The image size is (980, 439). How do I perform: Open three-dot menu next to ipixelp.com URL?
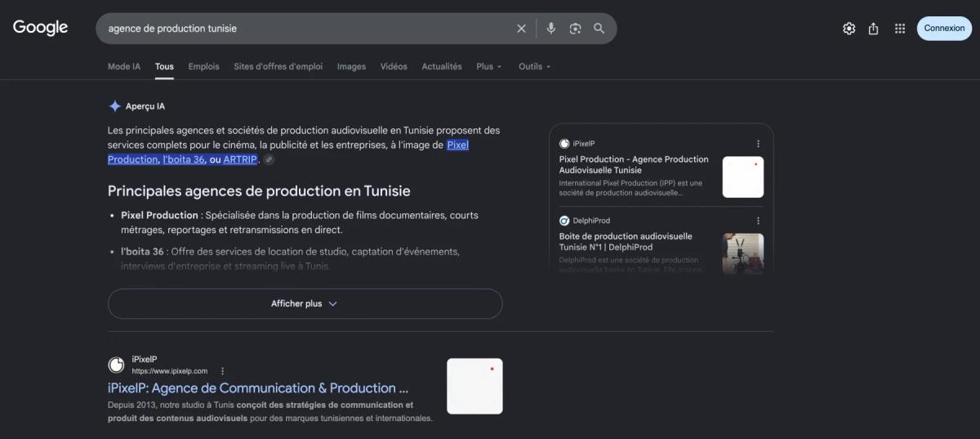pyautogui.click(x=222, y=371)
